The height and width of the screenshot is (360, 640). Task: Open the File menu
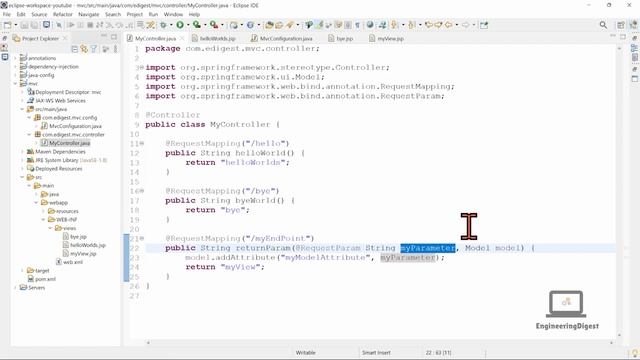pos(7,14)
